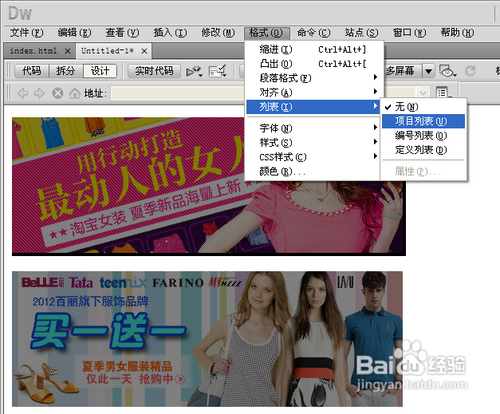The width and height of the screenshot is (500, 414).
Task: Open the 文件(F) menu
Action: click(27, 33)
